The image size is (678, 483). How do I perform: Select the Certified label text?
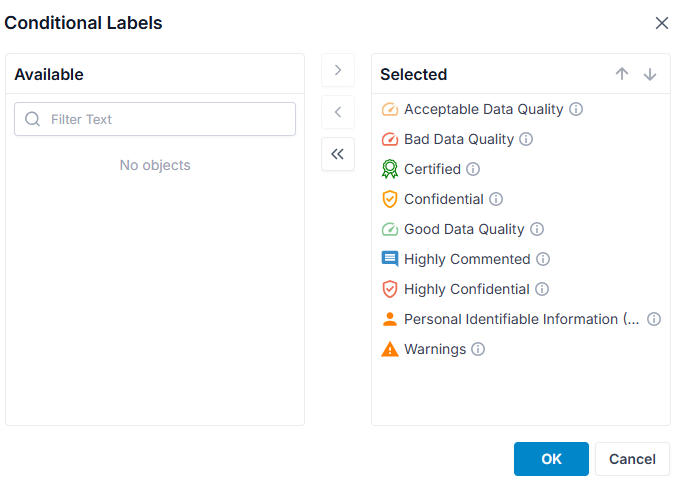432,169
